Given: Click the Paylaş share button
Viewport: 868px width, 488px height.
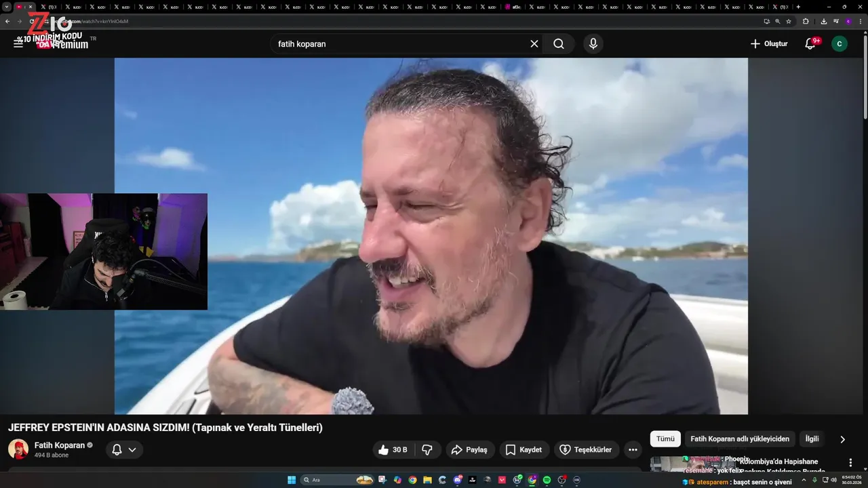Looking at the screenshot, I should tap(469, 449).
